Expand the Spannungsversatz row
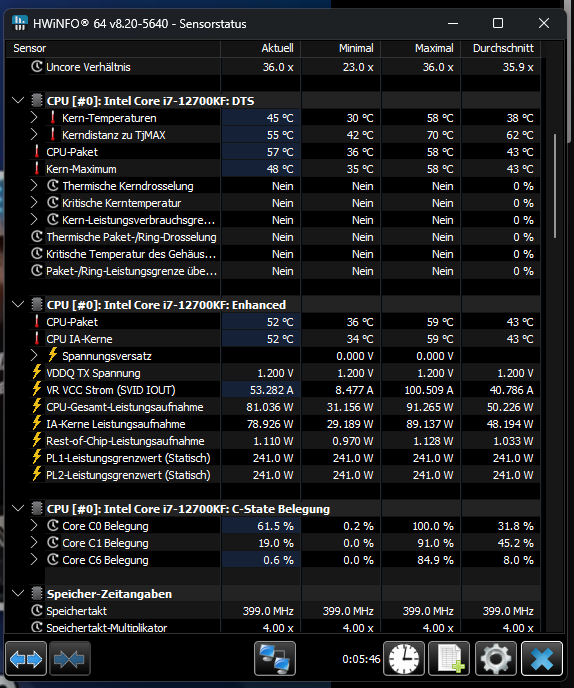 (34, 355)
